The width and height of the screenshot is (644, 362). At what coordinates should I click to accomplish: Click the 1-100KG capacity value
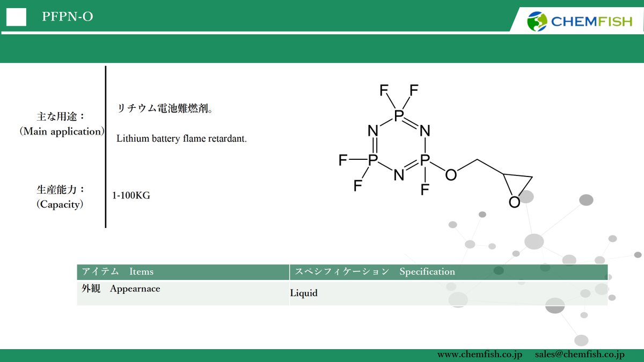pyautogui.click(x=131, y=196)
